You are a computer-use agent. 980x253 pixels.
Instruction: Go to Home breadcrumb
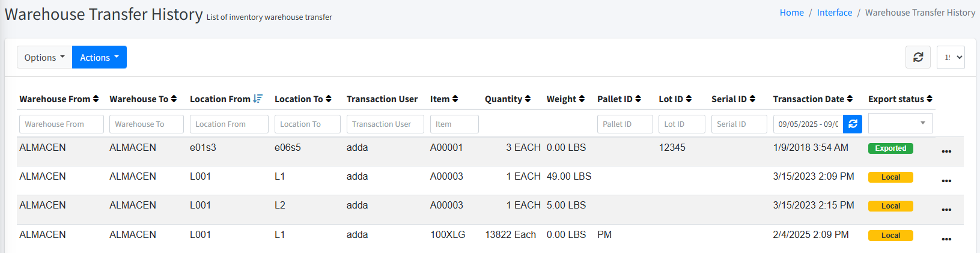coord(791,13)
